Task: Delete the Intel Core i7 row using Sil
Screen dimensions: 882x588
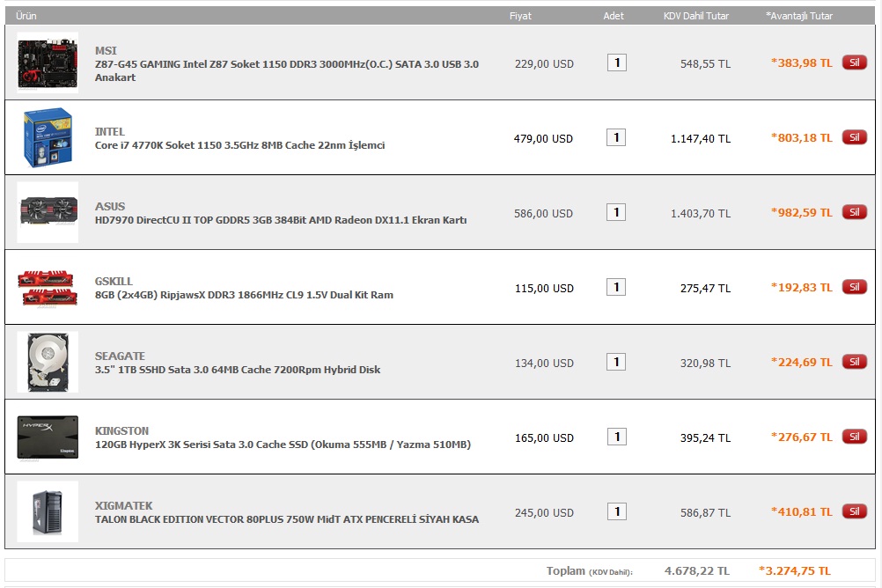Action: point(855,137)
